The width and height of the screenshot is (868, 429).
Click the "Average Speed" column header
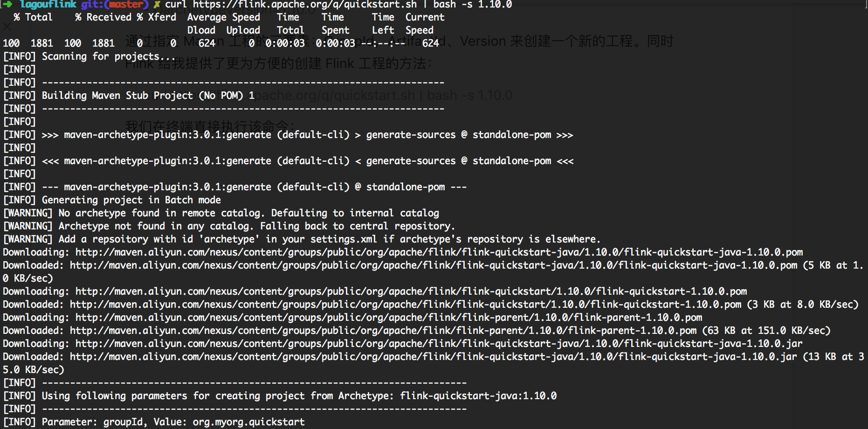pos(224,17)
